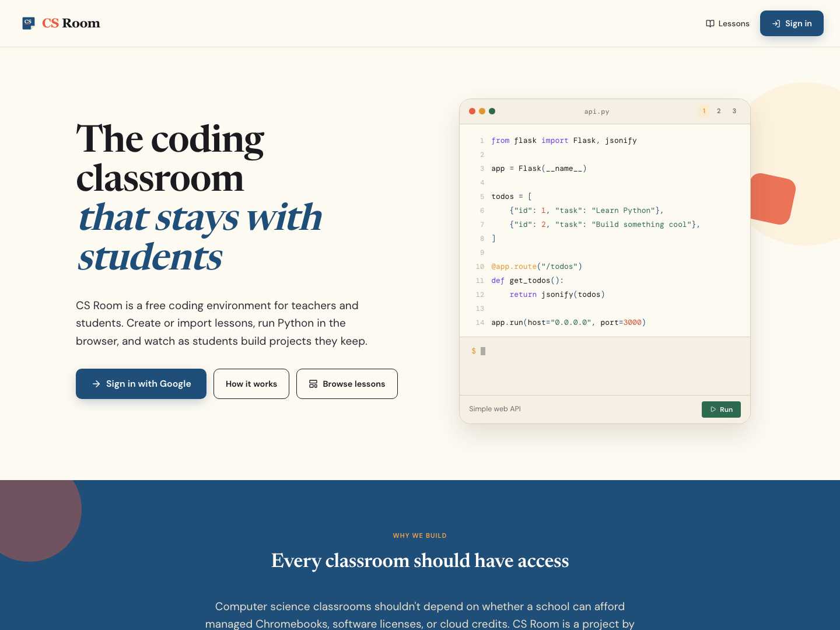Open the Lessons nav link
Image resolution: width=840 pixels, height=630 pixels.
point(727,23)
